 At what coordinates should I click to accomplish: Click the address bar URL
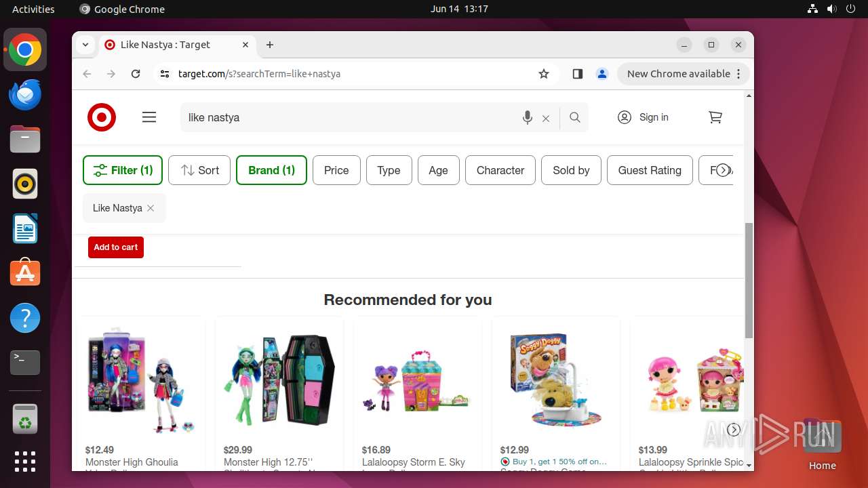(x=259, y=74)
